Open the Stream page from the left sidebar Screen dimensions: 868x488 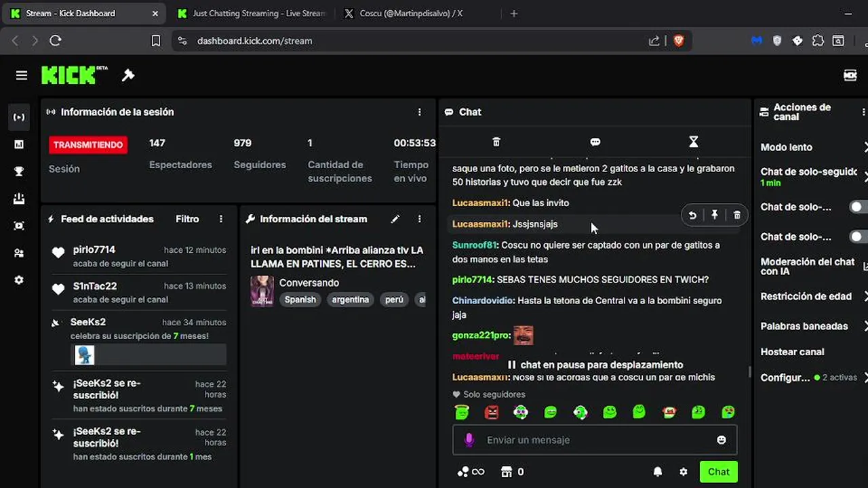[x=19, y=117]
